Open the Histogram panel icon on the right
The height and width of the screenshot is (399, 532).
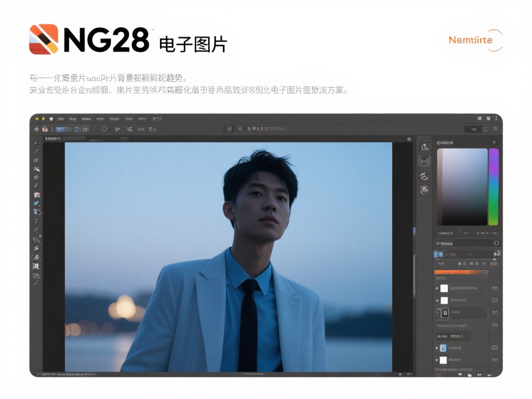coord(424,147)
